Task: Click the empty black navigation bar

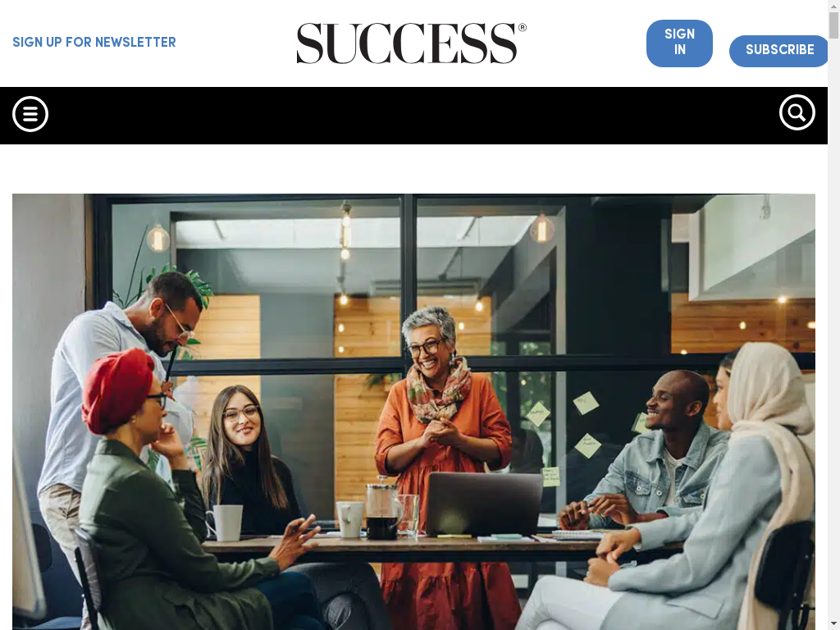Action: tap(413, 115)
